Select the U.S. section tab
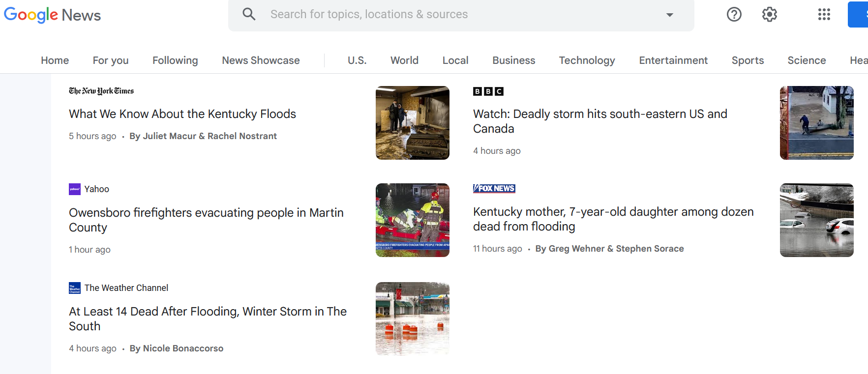868x374 pixels. coord(357,60)
